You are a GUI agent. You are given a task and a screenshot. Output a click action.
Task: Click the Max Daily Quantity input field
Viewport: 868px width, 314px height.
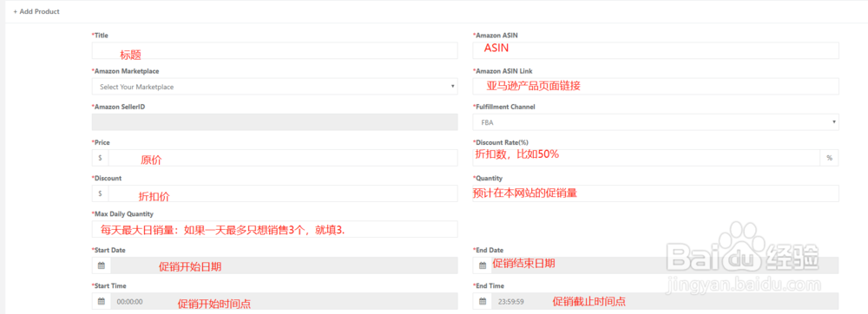tap(274, 229)
